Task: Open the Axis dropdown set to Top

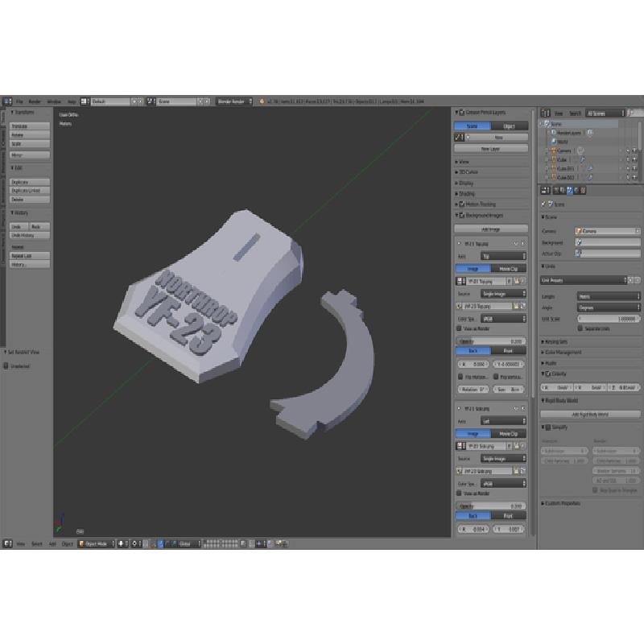Action: point(503,256)
